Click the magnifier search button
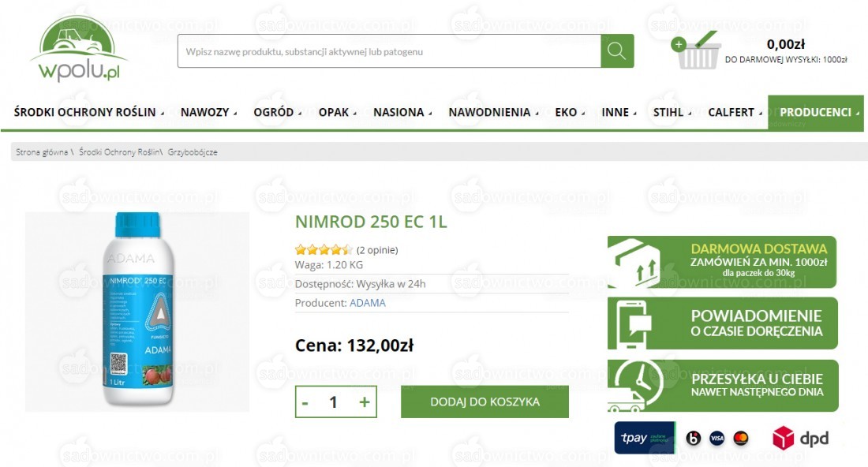Image resolution: width=868 pixels, height=467 pixels. pyautogui.click(x=617, y=51)
